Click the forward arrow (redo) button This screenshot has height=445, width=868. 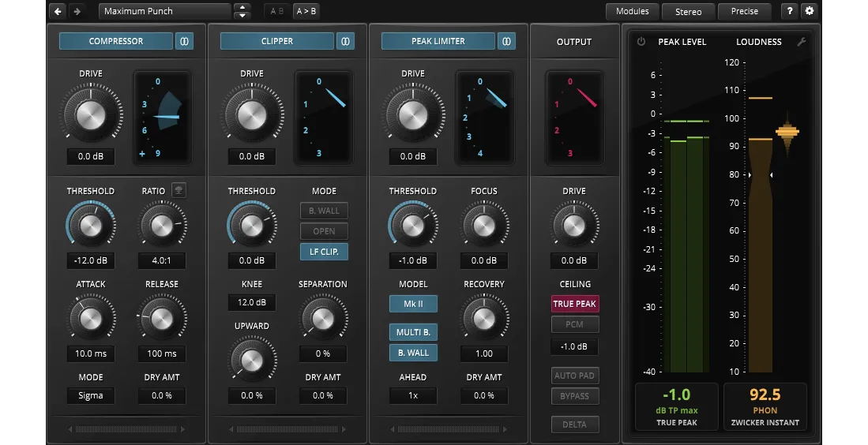(77, 11)
